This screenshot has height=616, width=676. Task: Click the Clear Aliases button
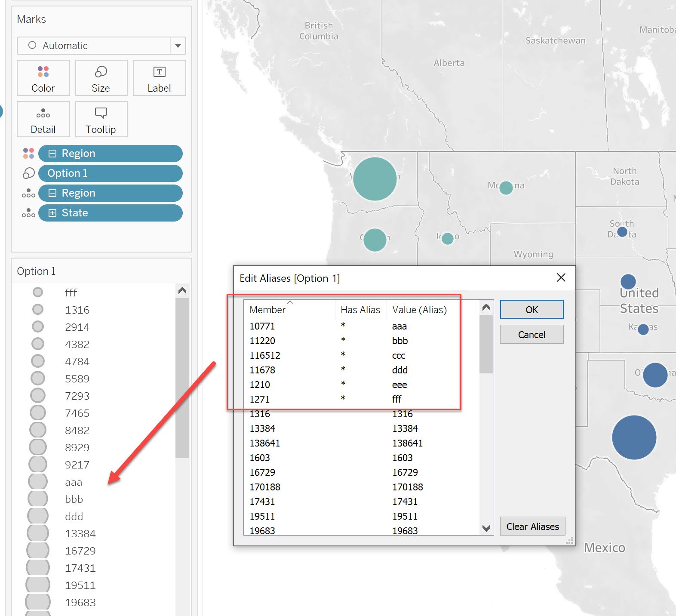532,527
